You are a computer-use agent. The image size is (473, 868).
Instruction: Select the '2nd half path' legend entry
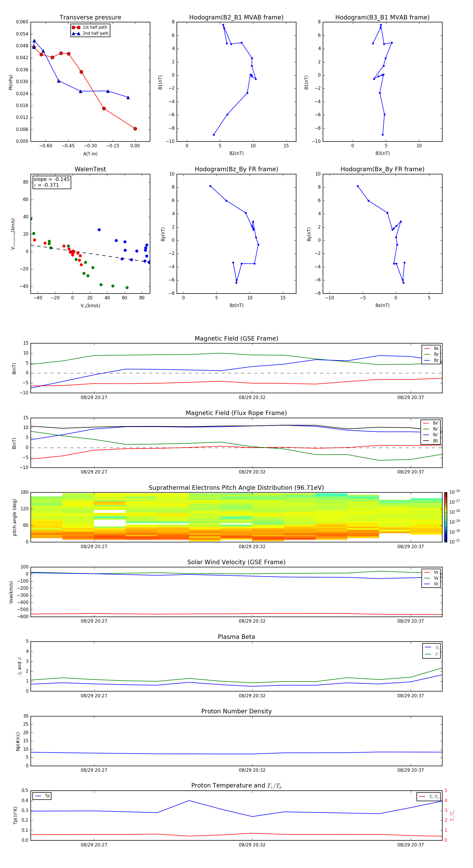[90, 33]
